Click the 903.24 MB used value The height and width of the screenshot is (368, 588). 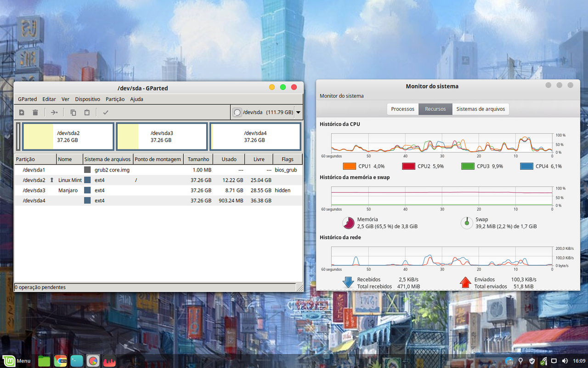click(x=231, y=201)
